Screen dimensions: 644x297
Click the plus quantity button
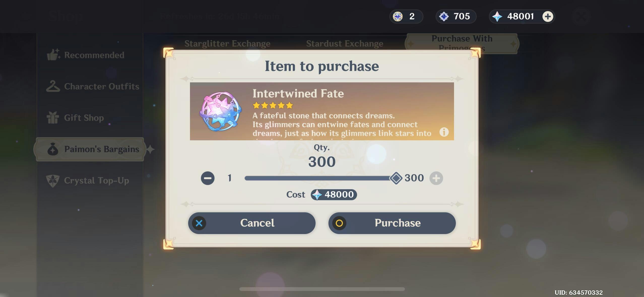pyautogui.click(x=436, y=178)
